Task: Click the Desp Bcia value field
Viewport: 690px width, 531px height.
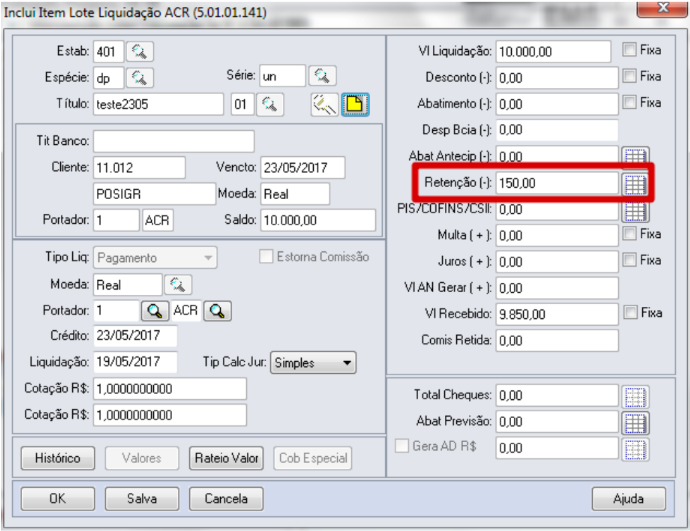Action: point(557,130)
